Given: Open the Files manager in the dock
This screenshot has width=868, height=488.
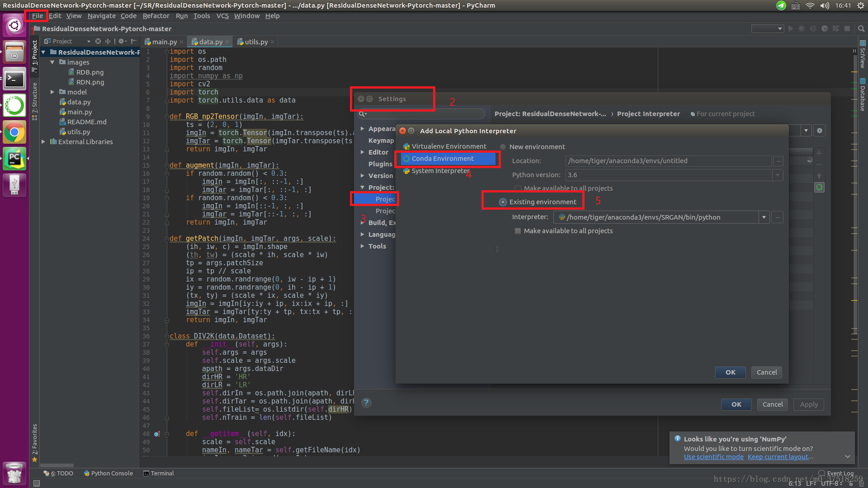Looking at the screenshot, I should [x=14, y=52].
